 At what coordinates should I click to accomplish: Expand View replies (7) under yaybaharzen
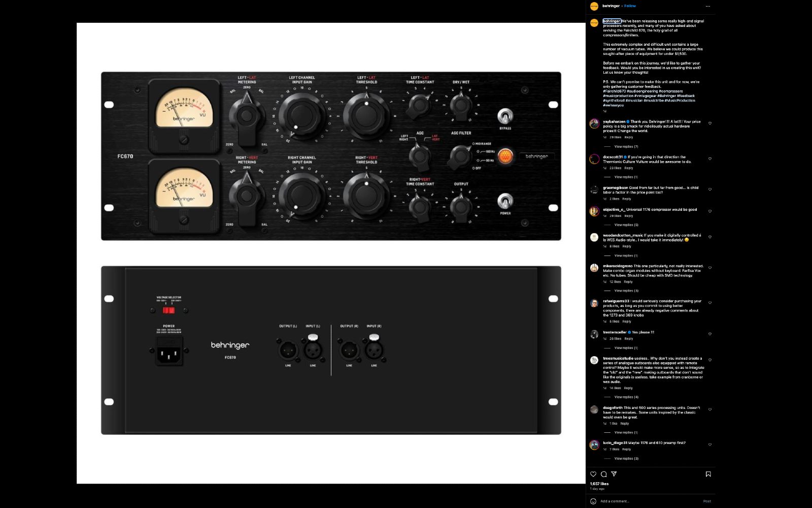tap(626, 147)
